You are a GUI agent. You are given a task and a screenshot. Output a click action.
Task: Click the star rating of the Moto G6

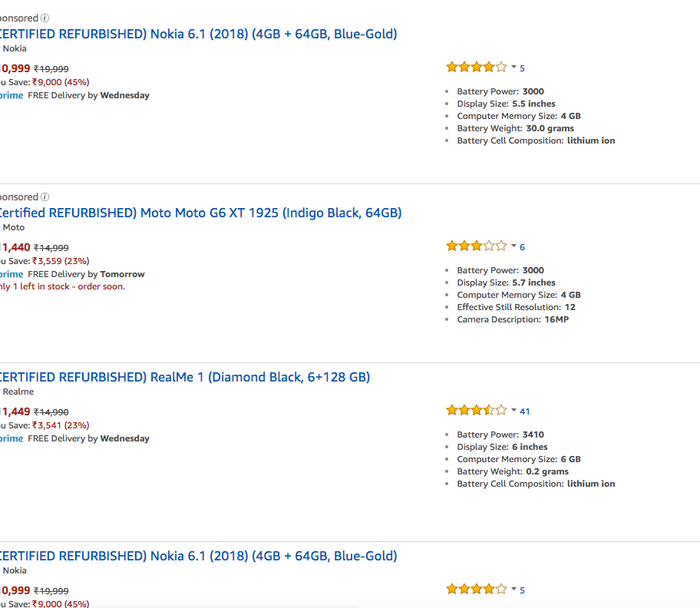point(476,246)
